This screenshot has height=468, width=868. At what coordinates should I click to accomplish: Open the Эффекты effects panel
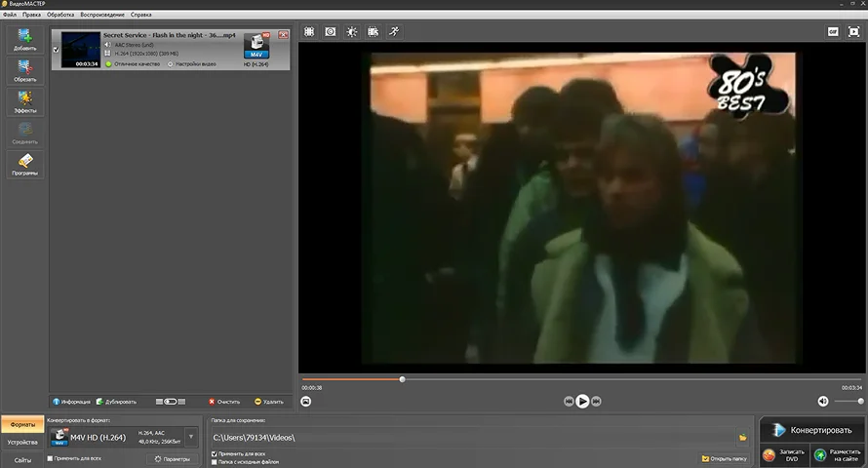(x=24, y=101)
